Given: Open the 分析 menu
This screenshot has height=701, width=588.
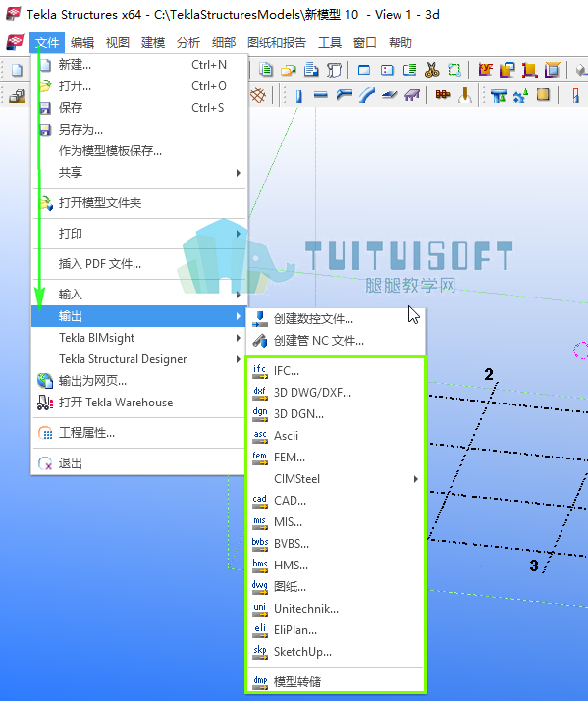Looking at the screenshot, I should pyautogui.click(x=188, y=43).
